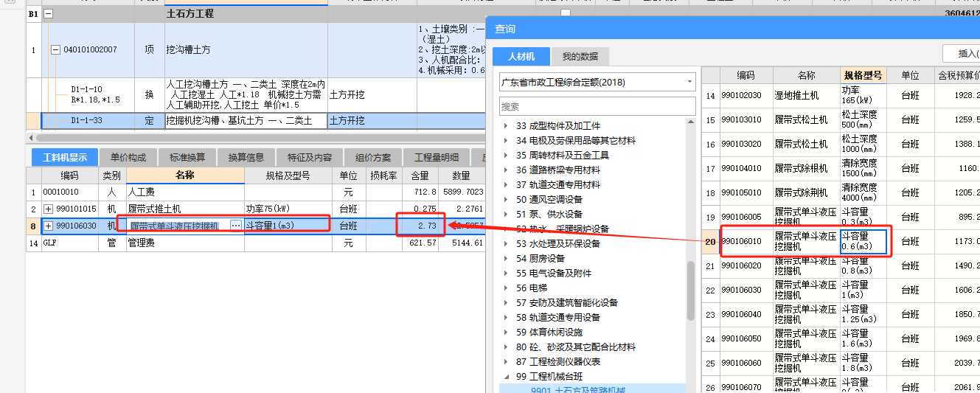Collapse tree node 99 工程机械台班
Screen dimensions: 980x393
click(x=506, y=376)
